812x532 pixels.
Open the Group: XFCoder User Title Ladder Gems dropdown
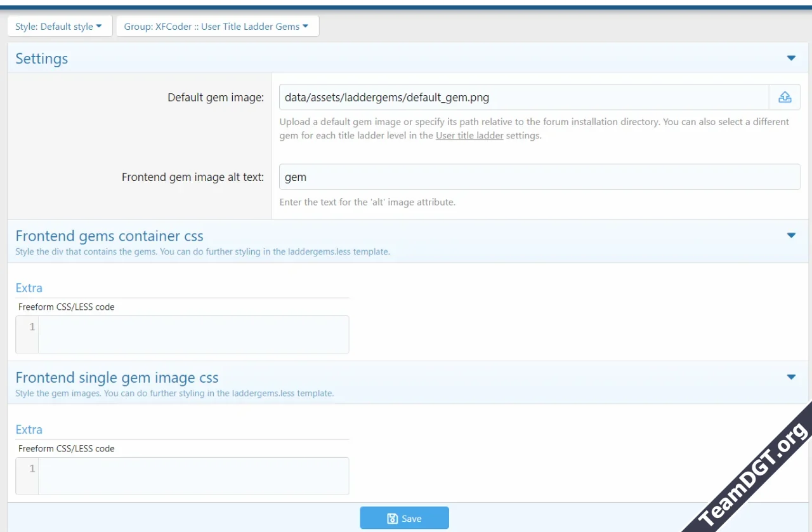[217, 27]
